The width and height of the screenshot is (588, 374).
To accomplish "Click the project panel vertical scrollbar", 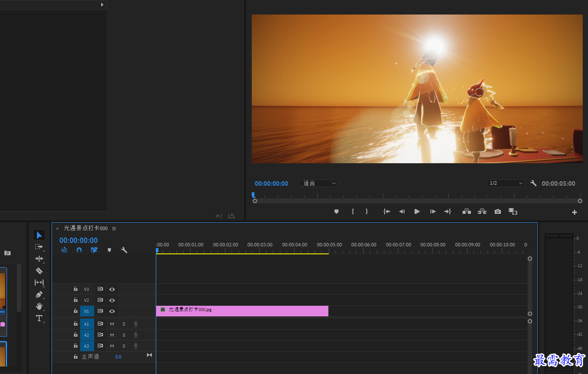I will click(x=18, y=288).
